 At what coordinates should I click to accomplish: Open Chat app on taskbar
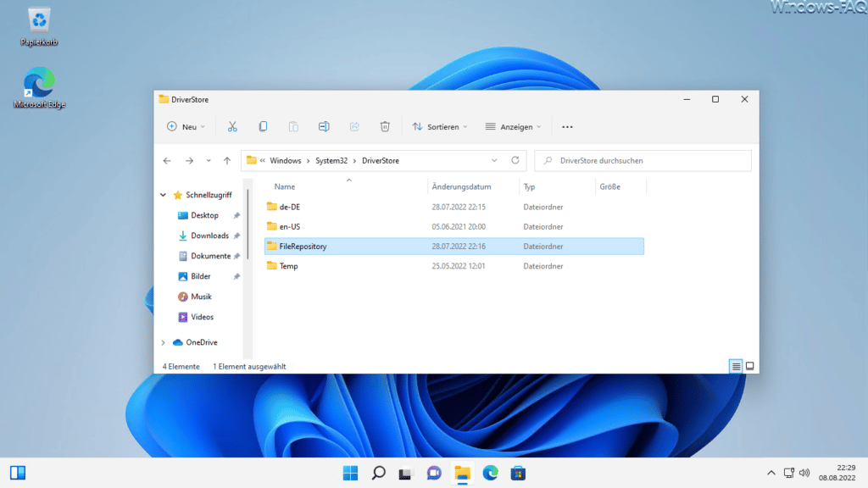pos(434,473)
